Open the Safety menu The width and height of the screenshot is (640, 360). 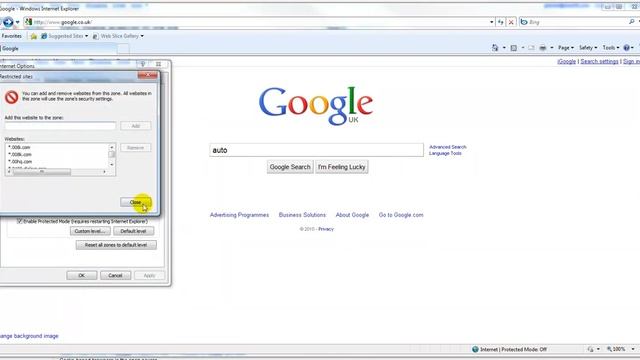[588, 48]
